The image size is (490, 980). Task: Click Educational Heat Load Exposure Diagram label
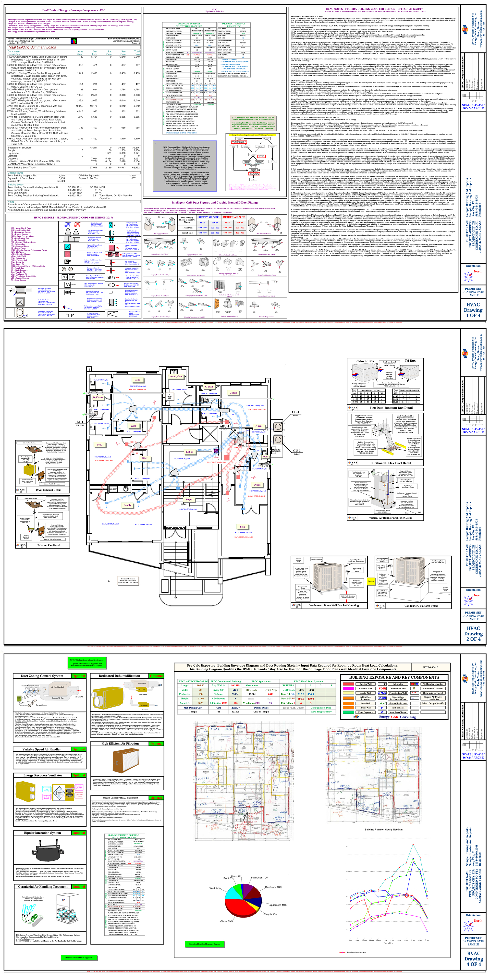coord(204,944)
